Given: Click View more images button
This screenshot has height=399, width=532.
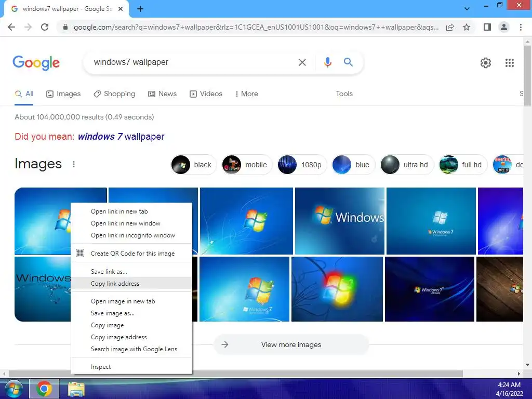Looking at the screenshot, I should tap(291, 344).
